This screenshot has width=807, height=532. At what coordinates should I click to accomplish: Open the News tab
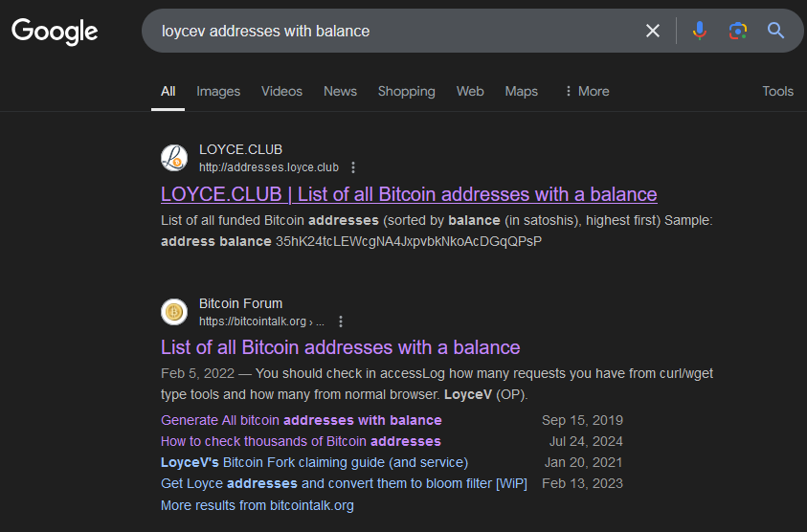[x=340, y=92]
